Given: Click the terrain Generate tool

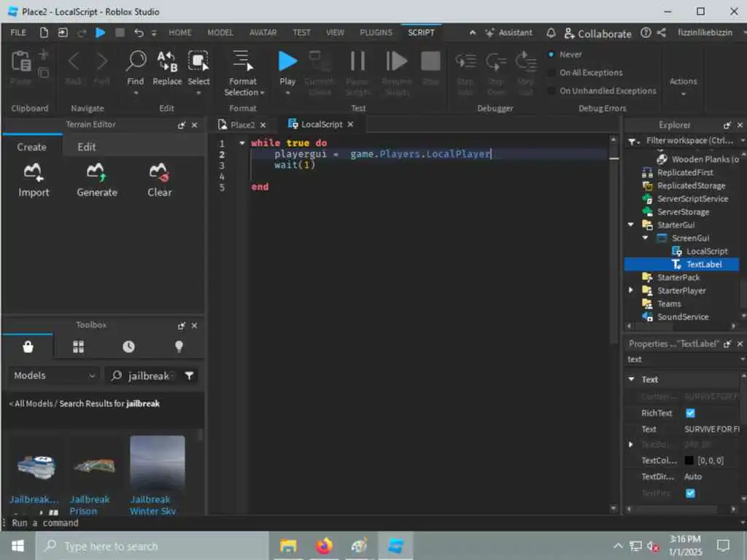Looking at the screenshot, I should [x=97, y=180].
